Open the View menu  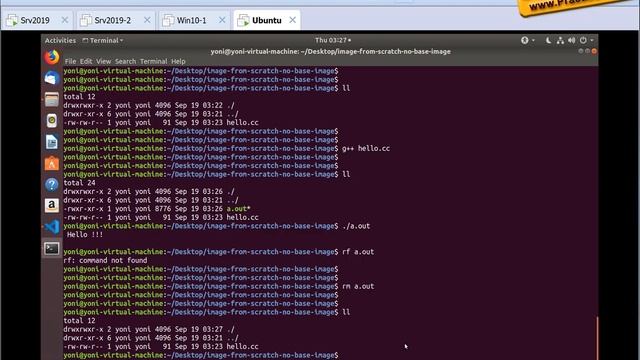(103, 61)
